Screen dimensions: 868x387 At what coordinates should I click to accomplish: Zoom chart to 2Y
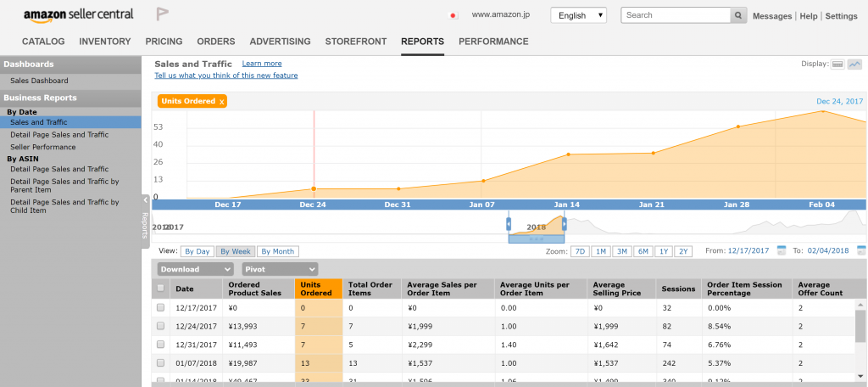(684, 252)
